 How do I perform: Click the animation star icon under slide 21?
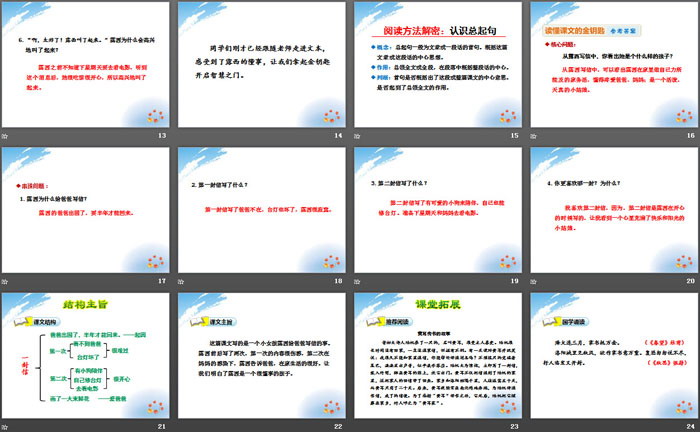click(x=6, y=426)
